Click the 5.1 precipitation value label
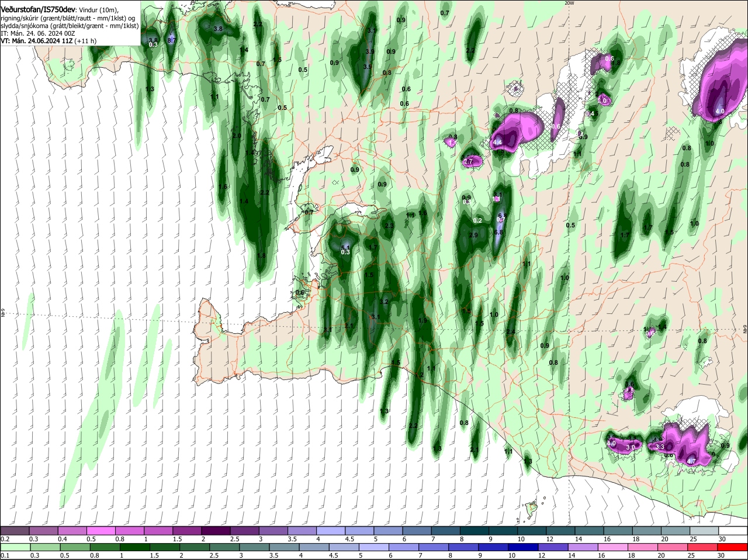Viewport: 748px width, 560px height. pos(345,248)
